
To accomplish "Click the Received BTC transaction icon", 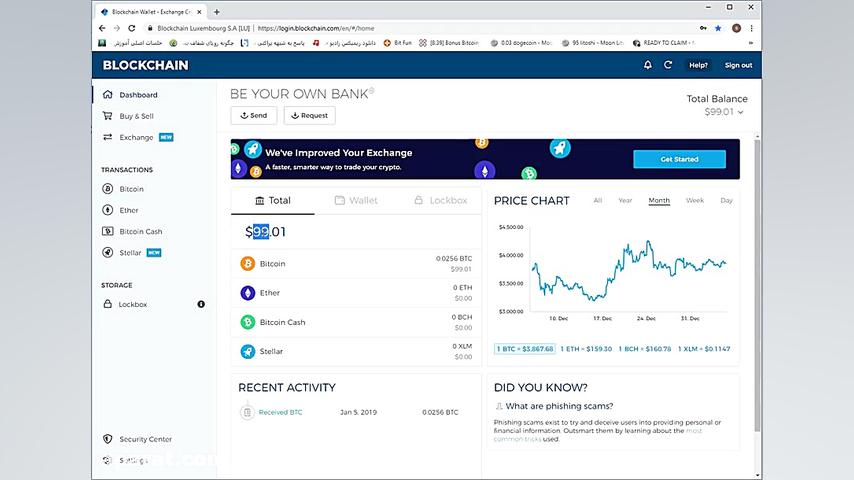I will (x=247, y=412).
